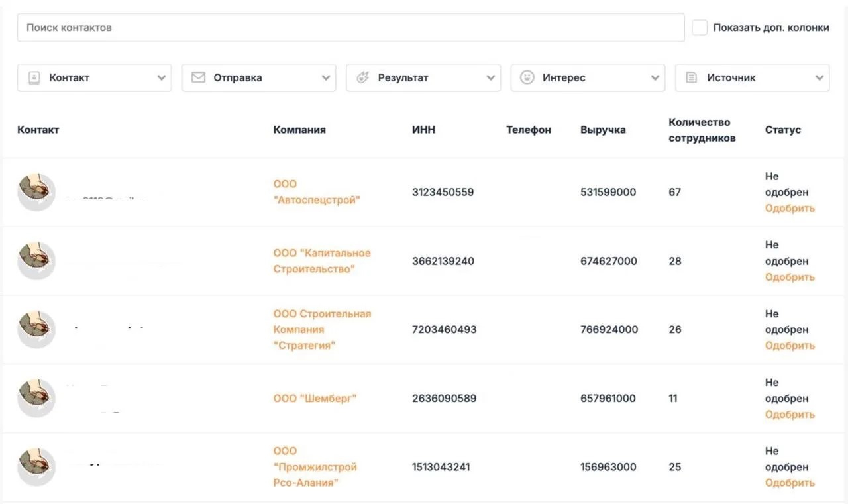This screenshot has width=848, height=504.
Task: Click the Компания column header
Action: (x=299, y=130)
